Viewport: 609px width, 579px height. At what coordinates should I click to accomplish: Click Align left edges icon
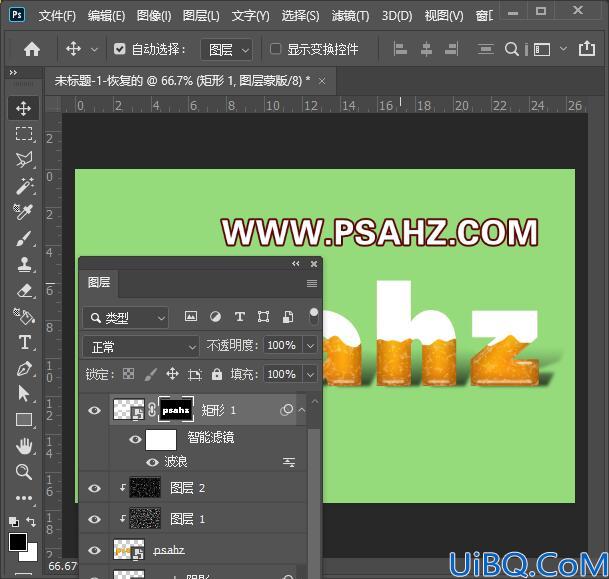click(400, 49)
